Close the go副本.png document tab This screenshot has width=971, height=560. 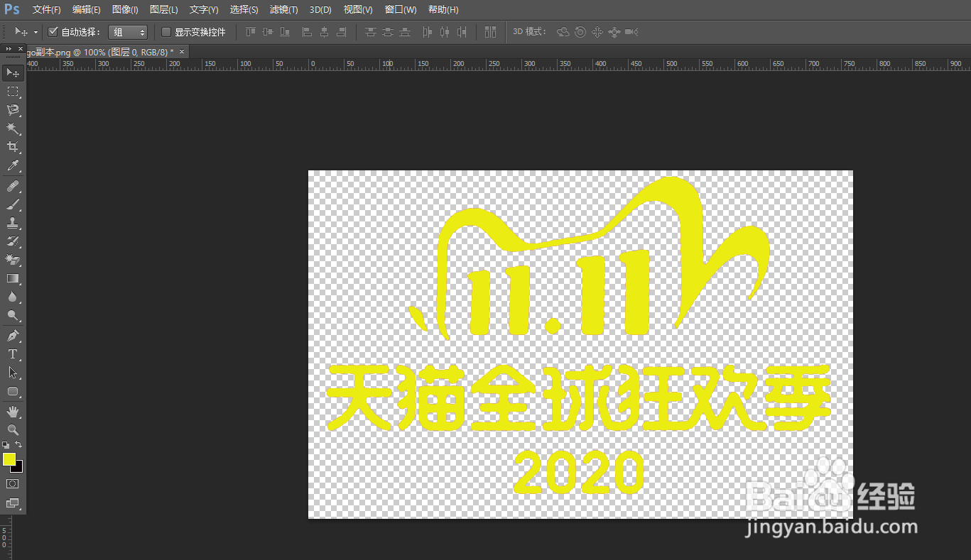pyautogui.click(x=182, y=52)
